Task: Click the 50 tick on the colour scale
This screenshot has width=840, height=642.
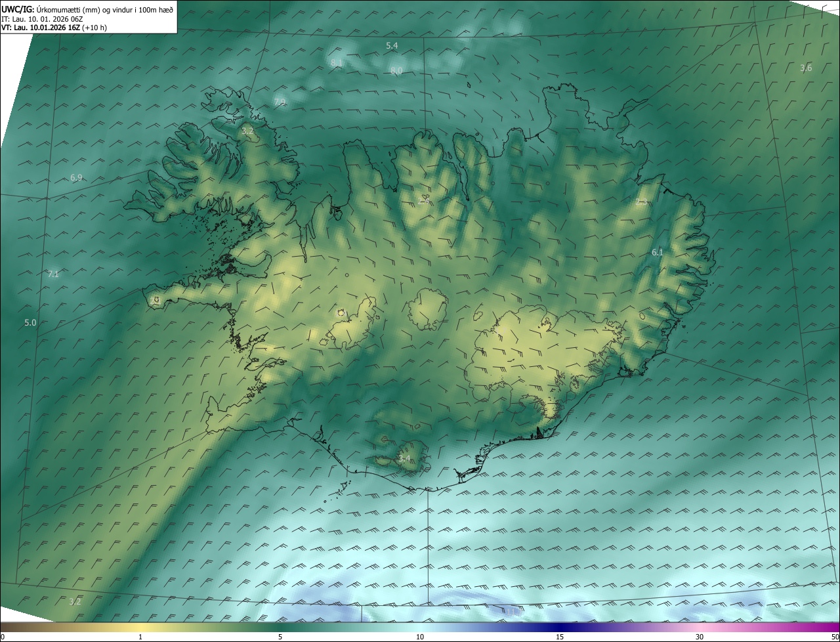Action: tap(835, 637)
